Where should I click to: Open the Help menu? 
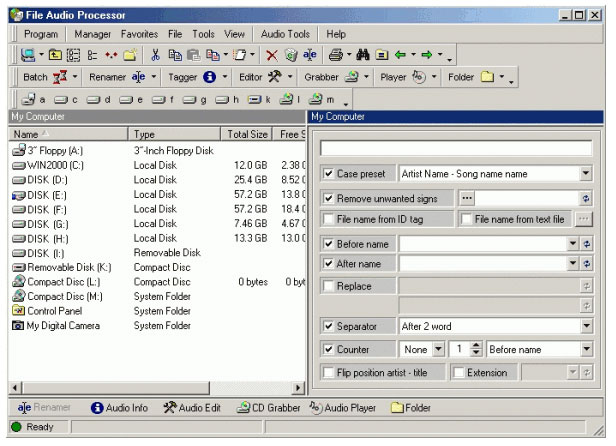[x=336, y=34]
